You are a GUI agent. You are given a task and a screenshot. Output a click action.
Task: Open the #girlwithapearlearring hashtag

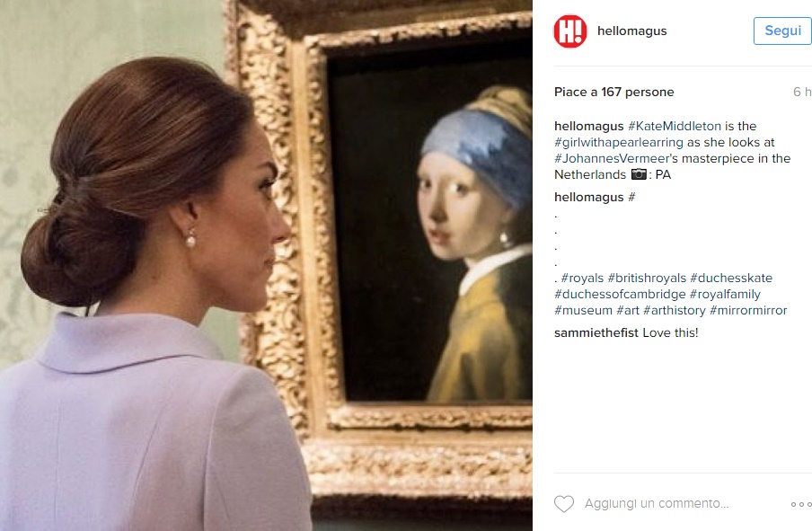pos(618,142)
